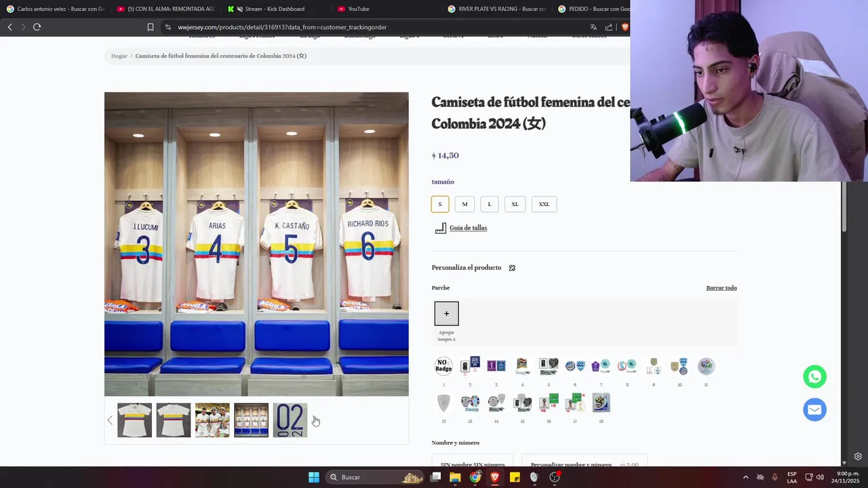This screenshot has width=868, height=488.
Task: Reload the page with the refresh icon
Action: (x=37, y=27)
